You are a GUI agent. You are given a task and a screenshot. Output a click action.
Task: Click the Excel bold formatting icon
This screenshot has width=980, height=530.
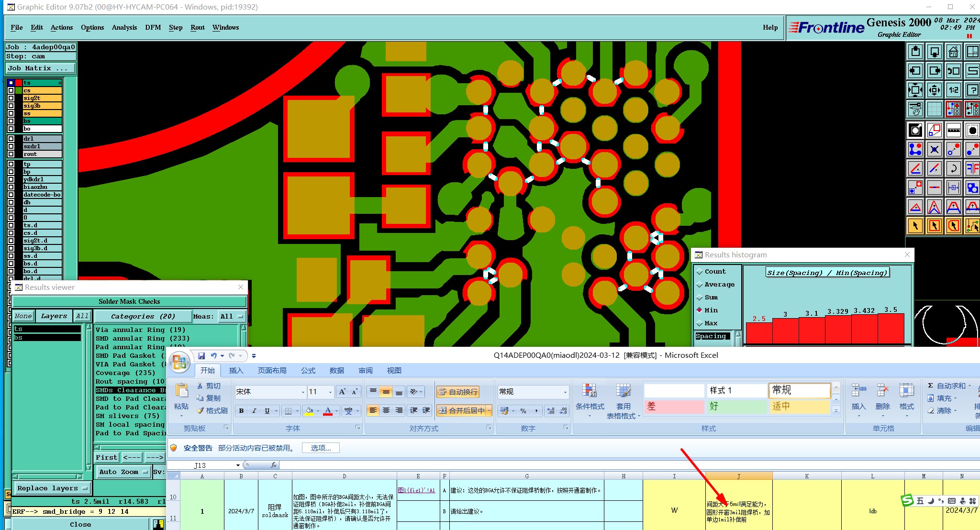(241, 411)
